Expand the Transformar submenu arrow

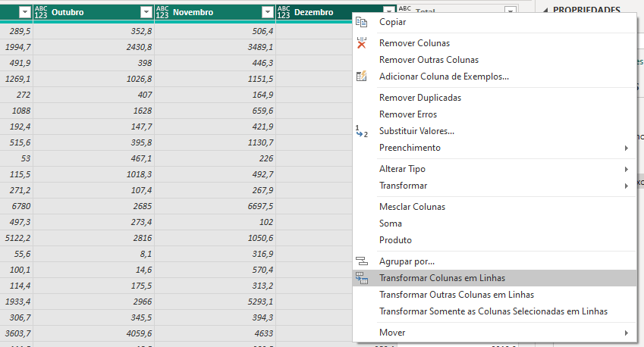(627, 186)
